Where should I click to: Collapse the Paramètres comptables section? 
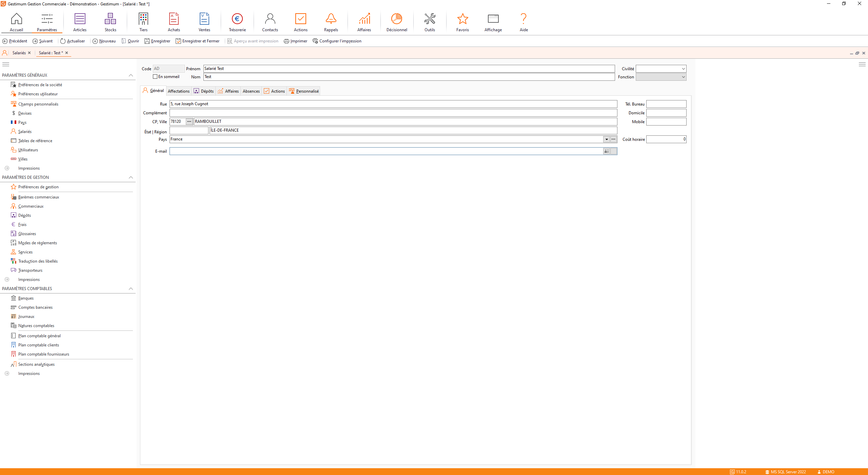point(131,289)
